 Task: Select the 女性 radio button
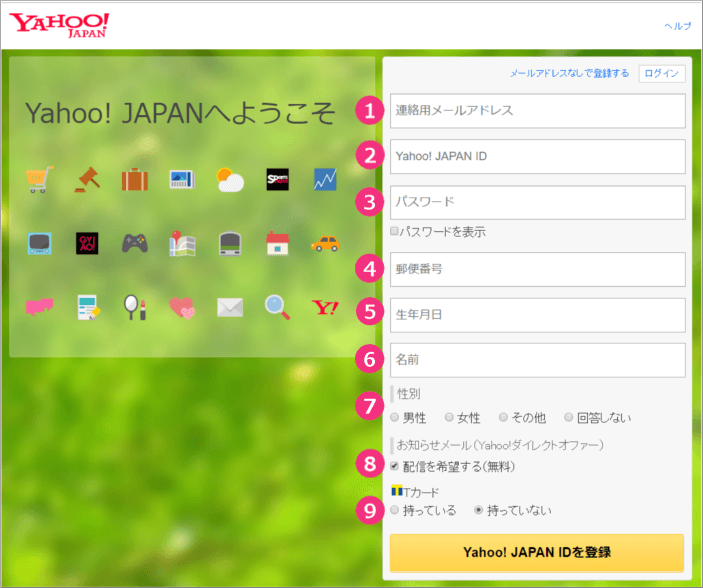449,417
